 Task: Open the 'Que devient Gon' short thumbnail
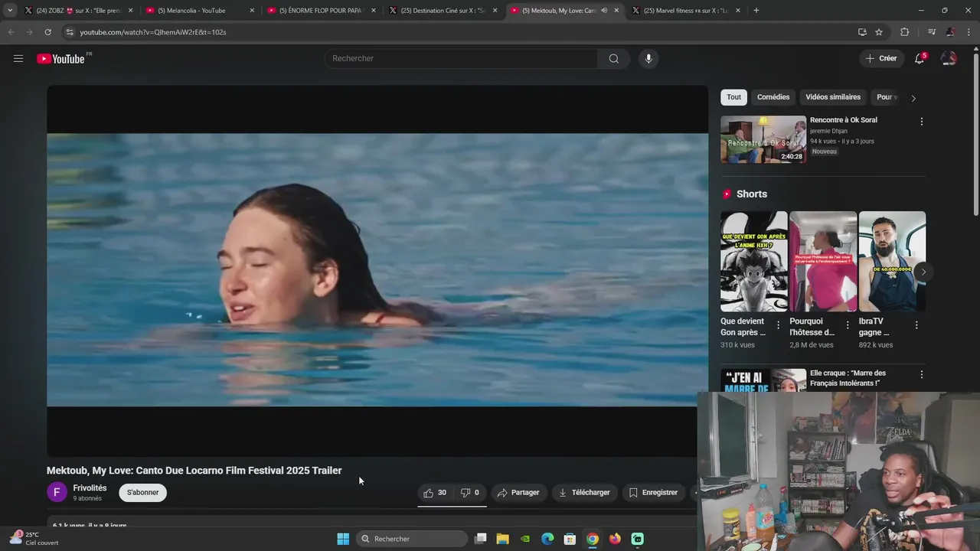click(754, 261)
